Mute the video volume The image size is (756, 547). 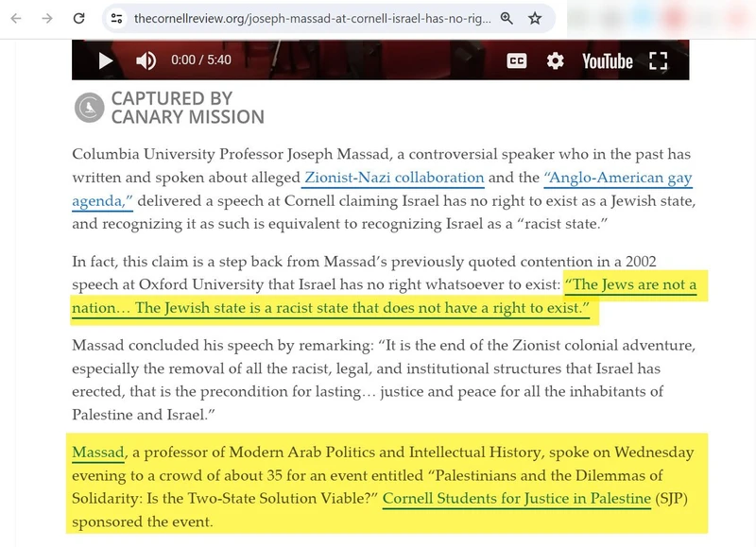point(146,61)
